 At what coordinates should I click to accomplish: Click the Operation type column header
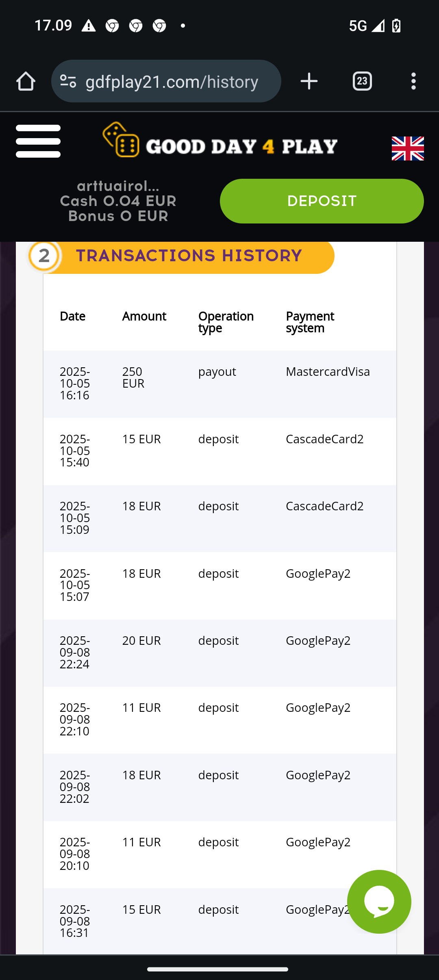pyautogui.click(x=226, y=322)
